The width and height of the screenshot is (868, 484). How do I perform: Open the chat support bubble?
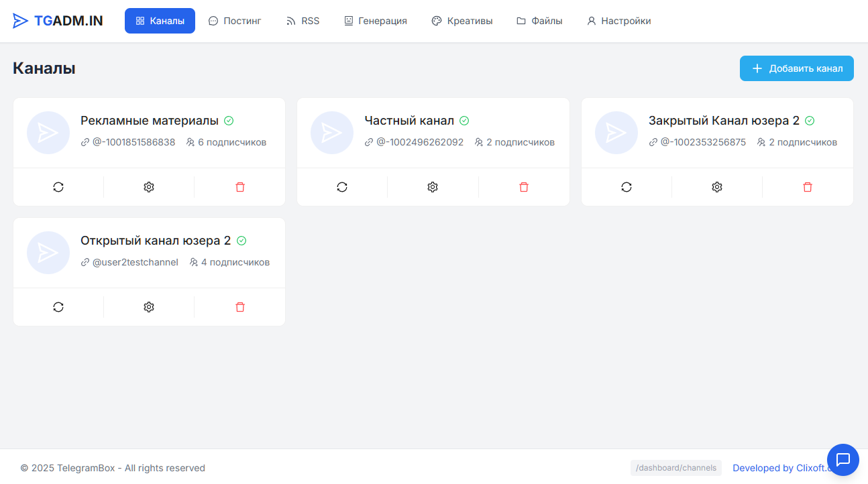843,460
